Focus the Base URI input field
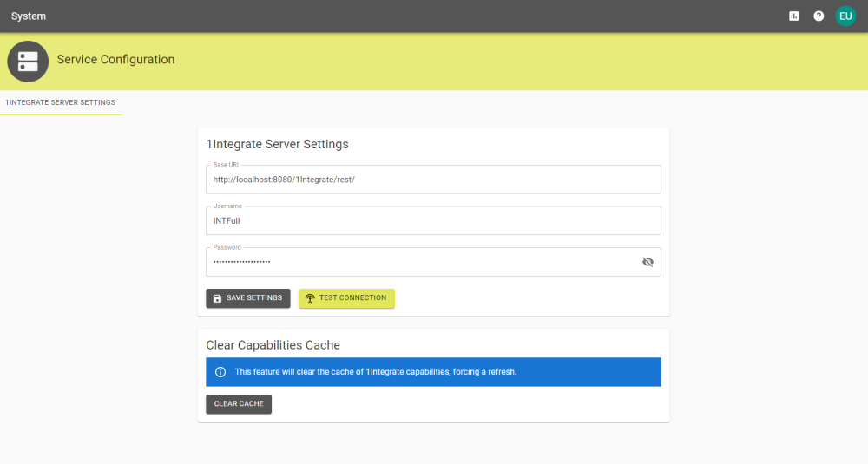This screenshot has width=868, height=464. pyautogui.click(x=433, y=180)
